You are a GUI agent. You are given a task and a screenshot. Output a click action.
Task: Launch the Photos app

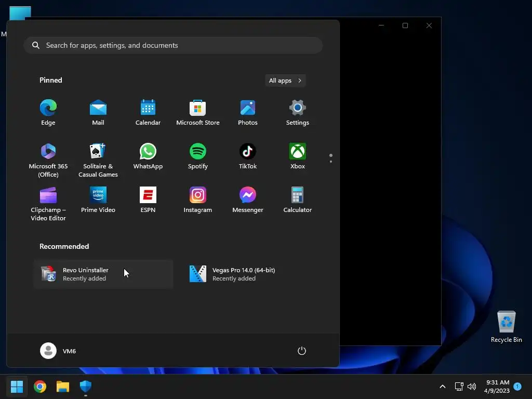point(248,113)
